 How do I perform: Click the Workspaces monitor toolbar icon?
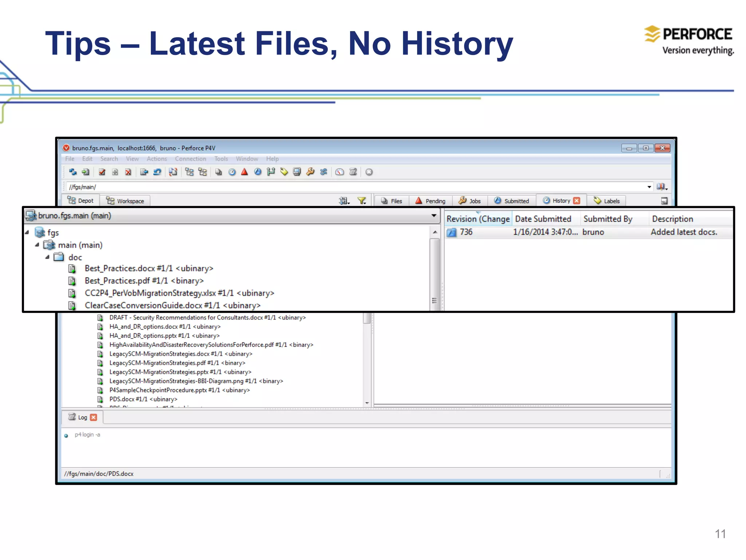tap(297, 172)
